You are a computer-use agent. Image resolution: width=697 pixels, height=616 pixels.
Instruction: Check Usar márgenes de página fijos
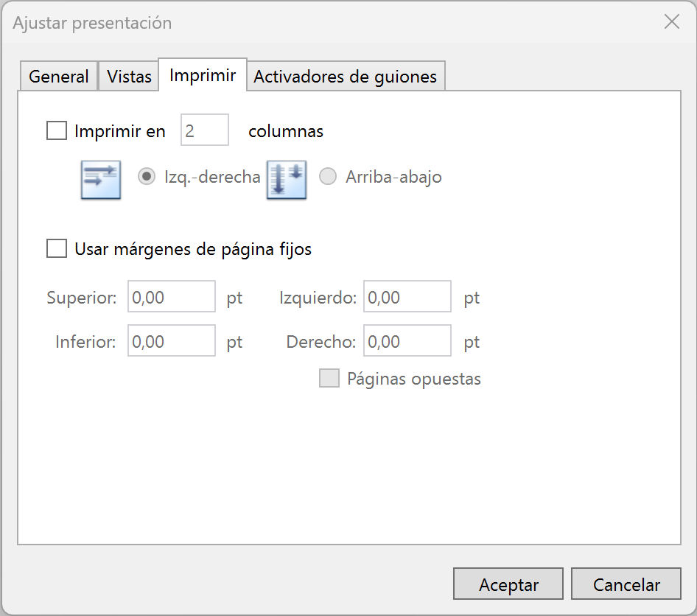57,249
